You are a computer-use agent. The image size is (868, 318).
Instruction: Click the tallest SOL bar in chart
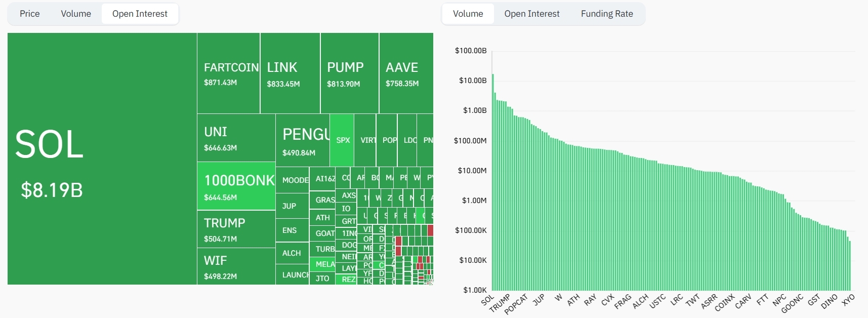pyautogui.click(x=493, y=182)
